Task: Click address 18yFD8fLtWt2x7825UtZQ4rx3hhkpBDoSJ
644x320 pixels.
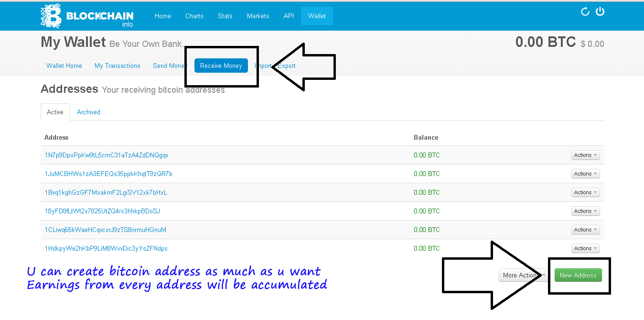Action: point(102,211)
